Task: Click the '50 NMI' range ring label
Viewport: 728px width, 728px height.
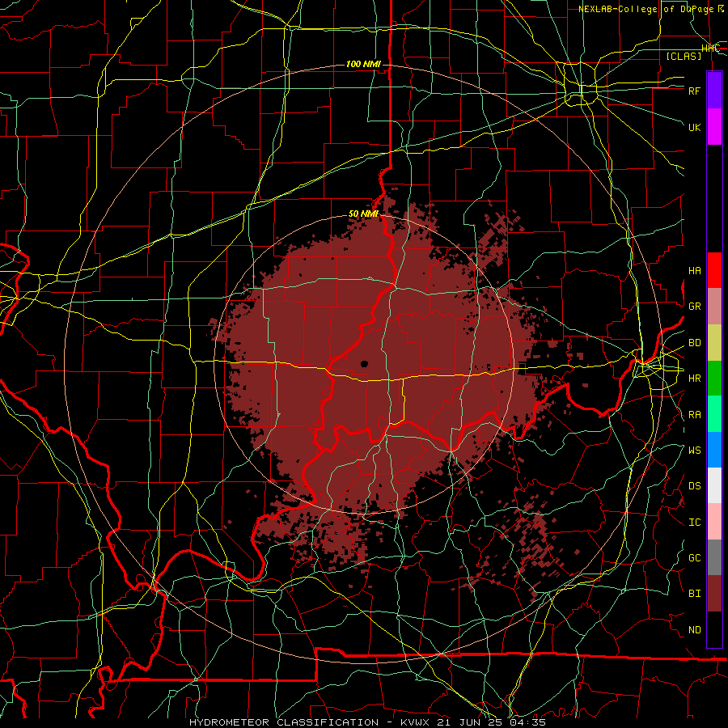Action: tap(363, 214)
